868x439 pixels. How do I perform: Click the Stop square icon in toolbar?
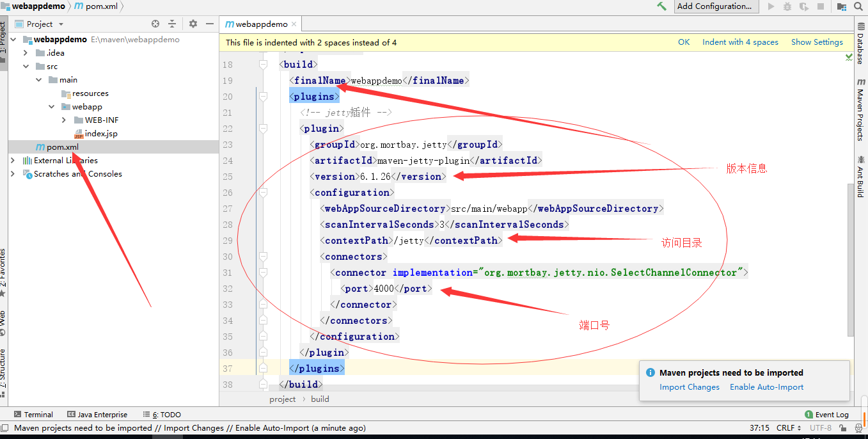click(x=821, y=6)
